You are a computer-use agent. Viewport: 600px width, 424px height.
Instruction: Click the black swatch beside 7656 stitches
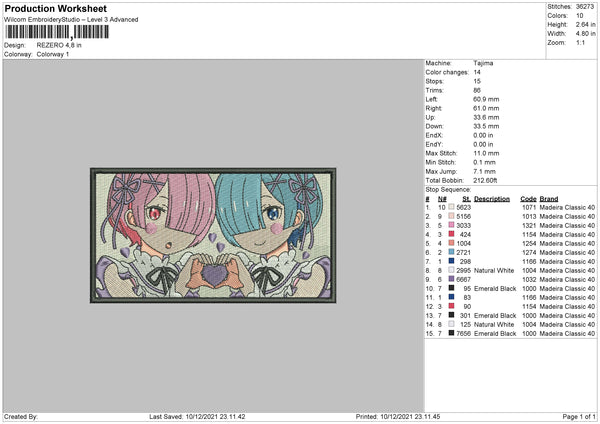click(x=451, y=333)
